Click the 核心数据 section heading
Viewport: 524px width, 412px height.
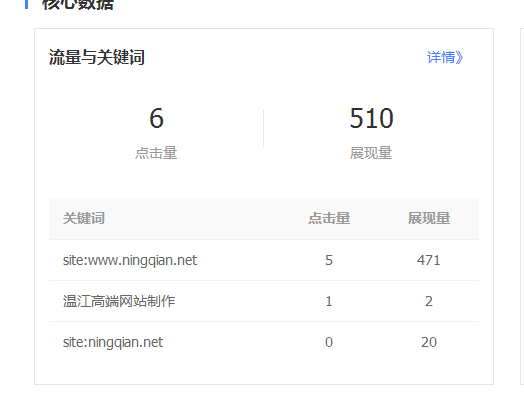click(x=78, y=5)
